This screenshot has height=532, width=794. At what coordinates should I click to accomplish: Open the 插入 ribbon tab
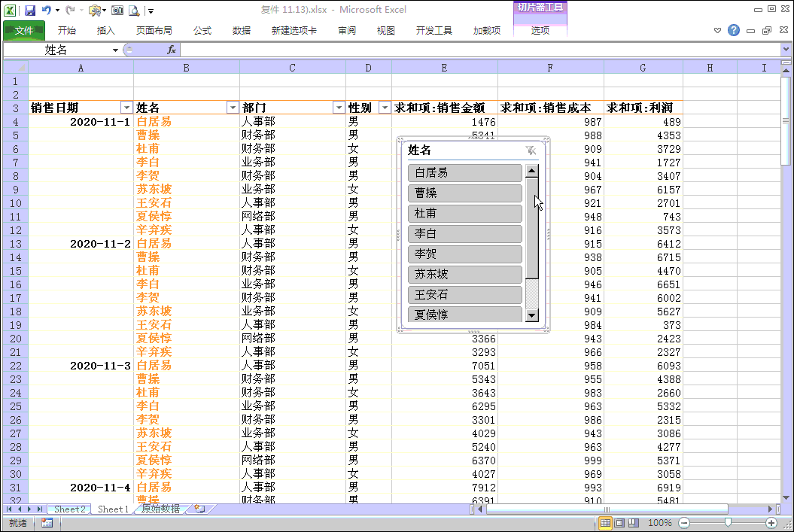[x=105, y=30]
